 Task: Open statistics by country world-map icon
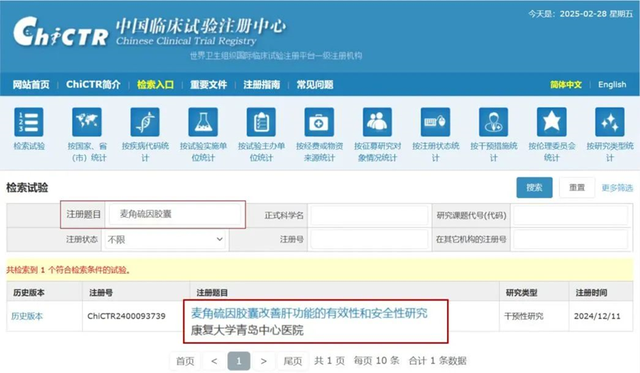tap(87, 122)
